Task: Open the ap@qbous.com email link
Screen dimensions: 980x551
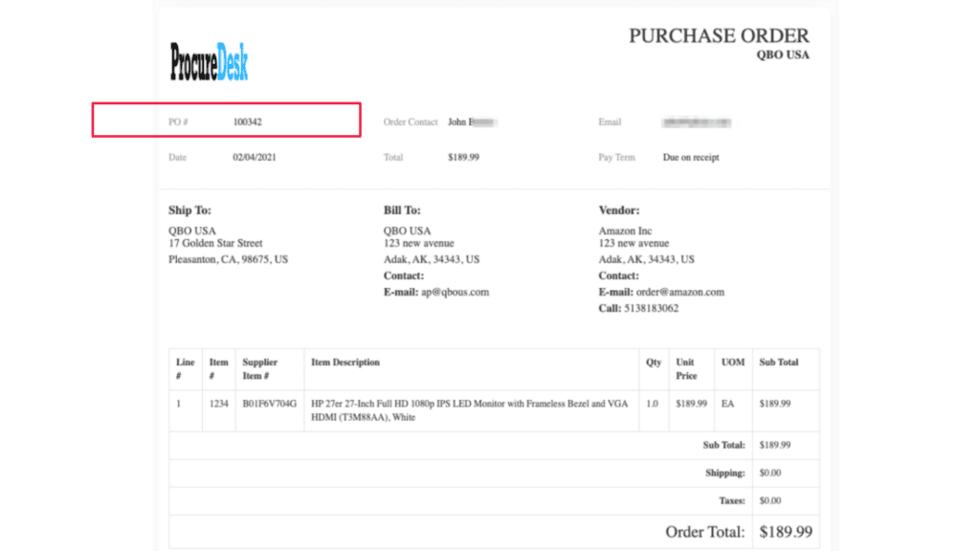Action: (x=455, y=292)
